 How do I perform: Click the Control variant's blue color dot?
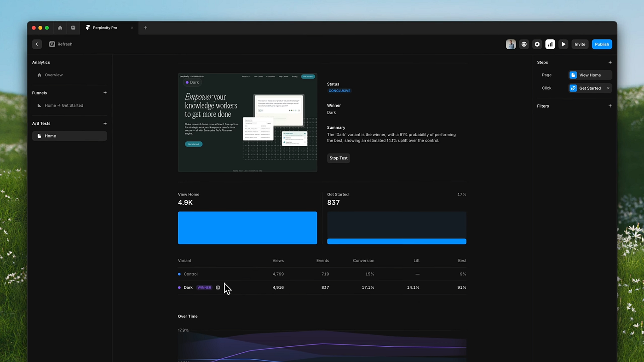(179, 274)
